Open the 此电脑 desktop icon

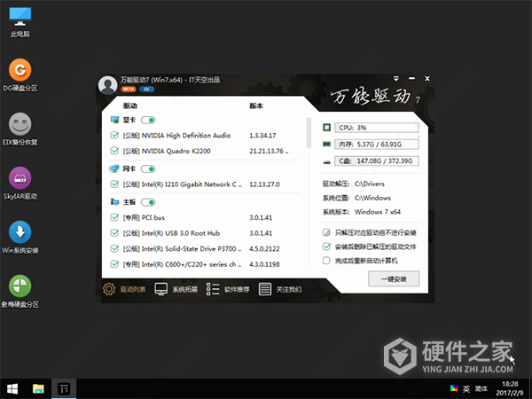[x=20, y=21]
